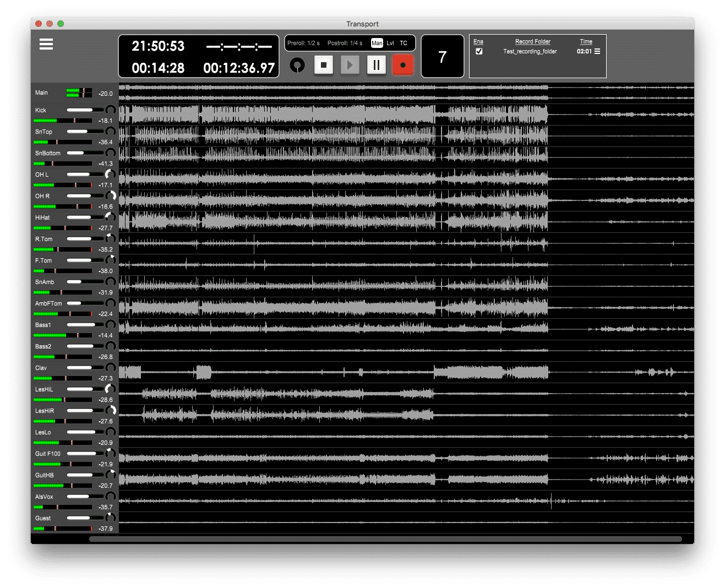Open the Preroll 1/2 s setting
Image resolution: width=725 pixels, height=588 pixels.
(303, 43)
